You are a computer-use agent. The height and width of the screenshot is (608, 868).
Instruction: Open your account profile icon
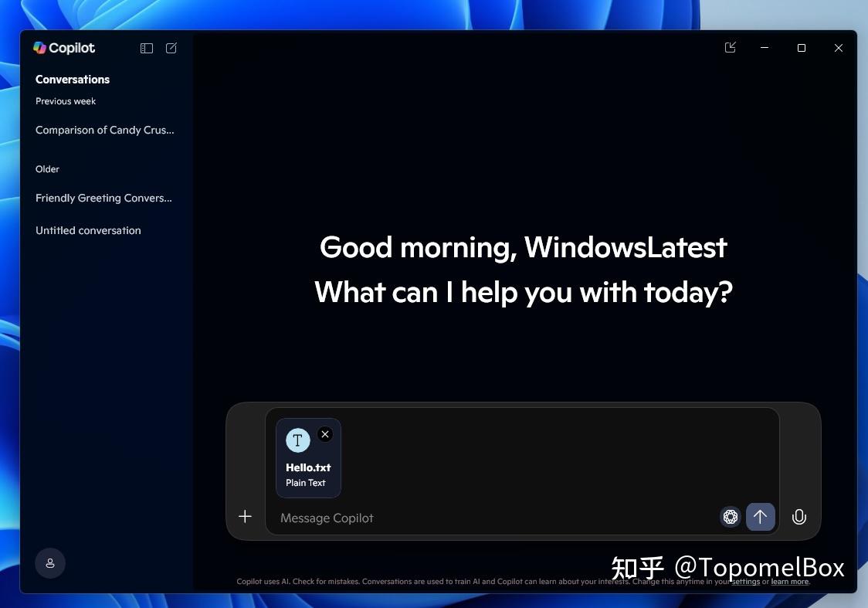(x=50, y=562)
